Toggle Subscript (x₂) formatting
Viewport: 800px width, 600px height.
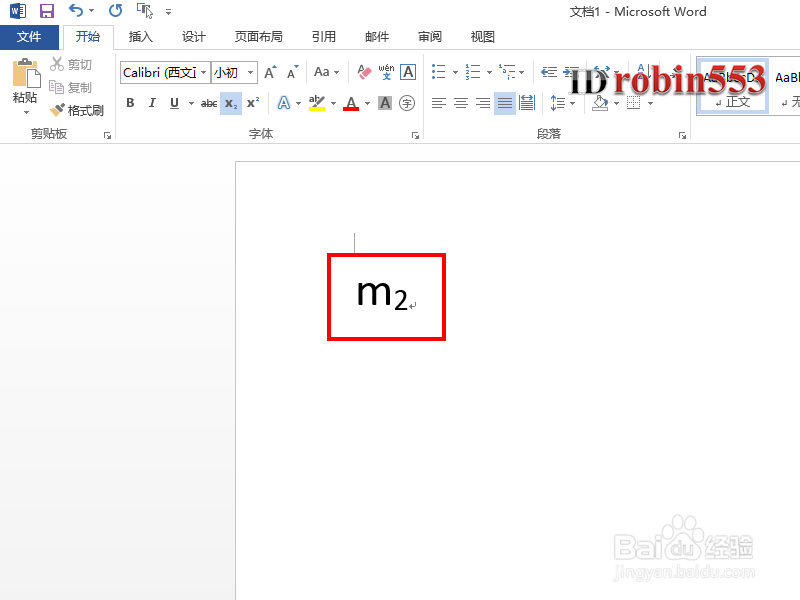(x=231, y=104)
